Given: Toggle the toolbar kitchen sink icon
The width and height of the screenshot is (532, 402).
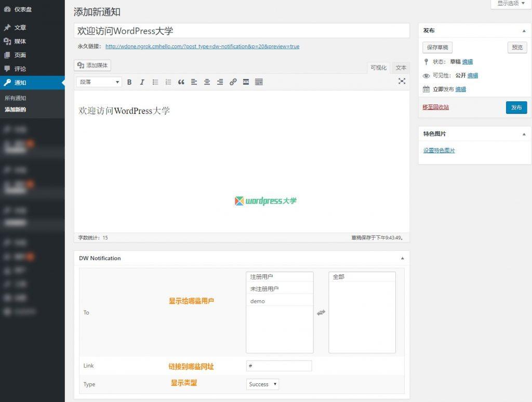Looking at the screenshot, I should tap(259, 82).
